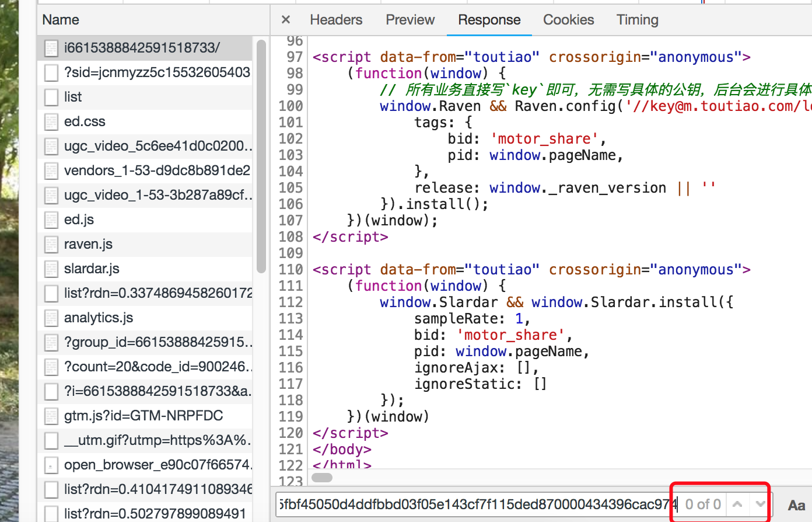This screenshot has width=812, height=522.
Task: Click the search text field
Action: tap(476, 504)
